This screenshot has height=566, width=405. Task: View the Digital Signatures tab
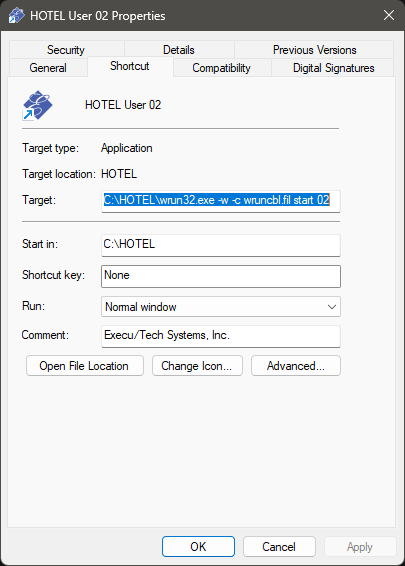pyautogui.click(x=333, y=68)
